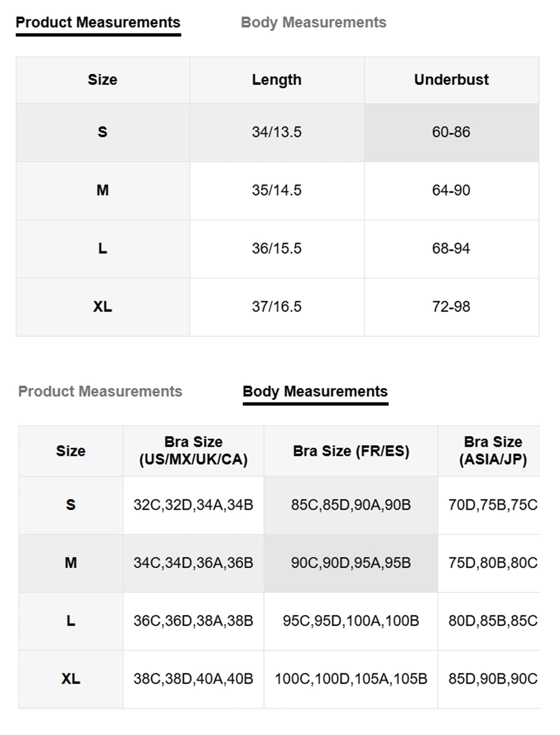Select the M length value 35/14.5
Image resolution: width=560 pixels, height=735 pixels.
click(x=277, y=191)
